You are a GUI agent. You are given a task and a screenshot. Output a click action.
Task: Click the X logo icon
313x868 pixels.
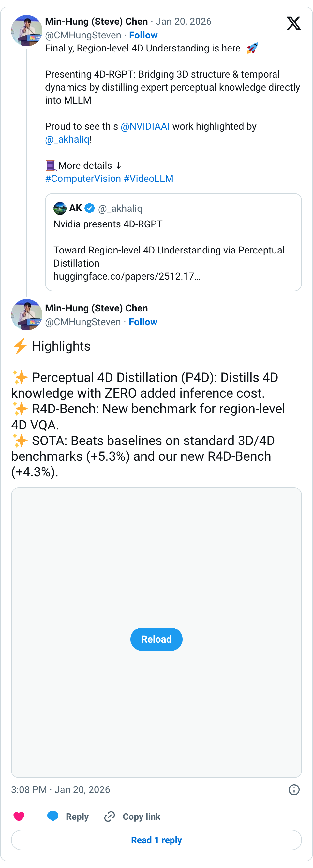[293, 23]
